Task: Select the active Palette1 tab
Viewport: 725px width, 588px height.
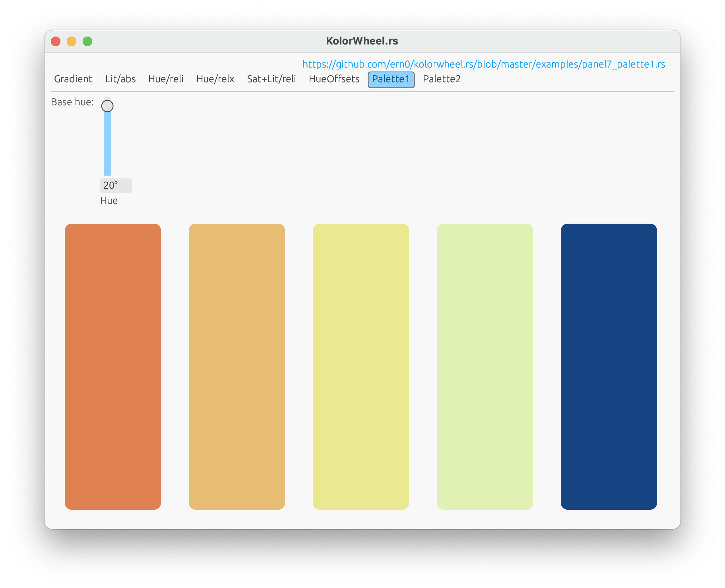Action: [x=391, y=79]
